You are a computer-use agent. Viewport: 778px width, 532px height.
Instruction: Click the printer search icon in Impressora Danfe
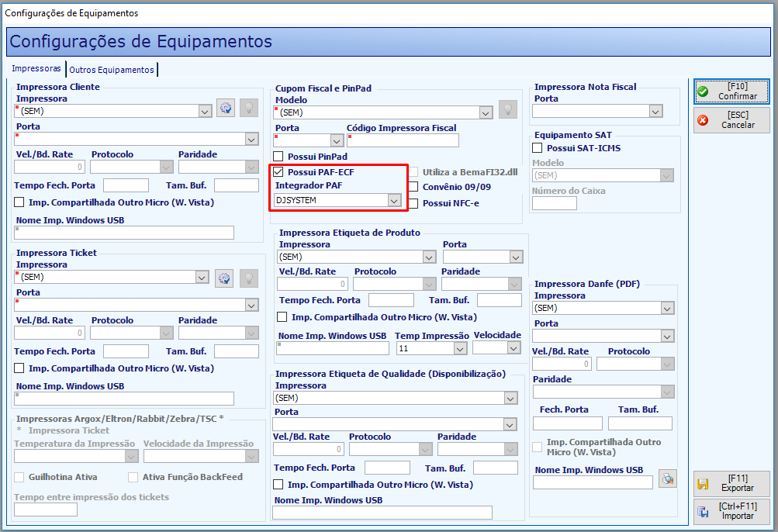[668, 478]
